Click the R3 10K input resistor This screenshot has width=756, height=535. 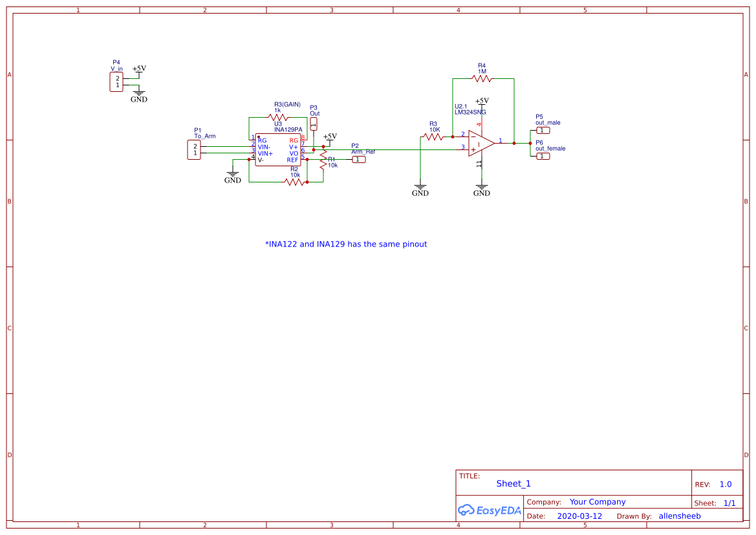(x=432, y=136)
